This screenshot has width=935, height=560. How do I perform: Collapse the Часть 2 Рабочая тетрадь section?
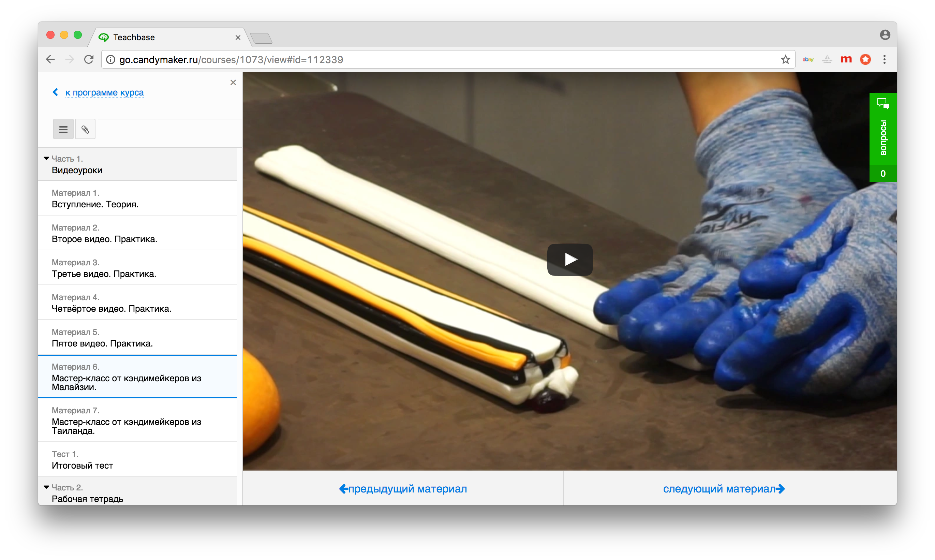click(x=46, y=487)
